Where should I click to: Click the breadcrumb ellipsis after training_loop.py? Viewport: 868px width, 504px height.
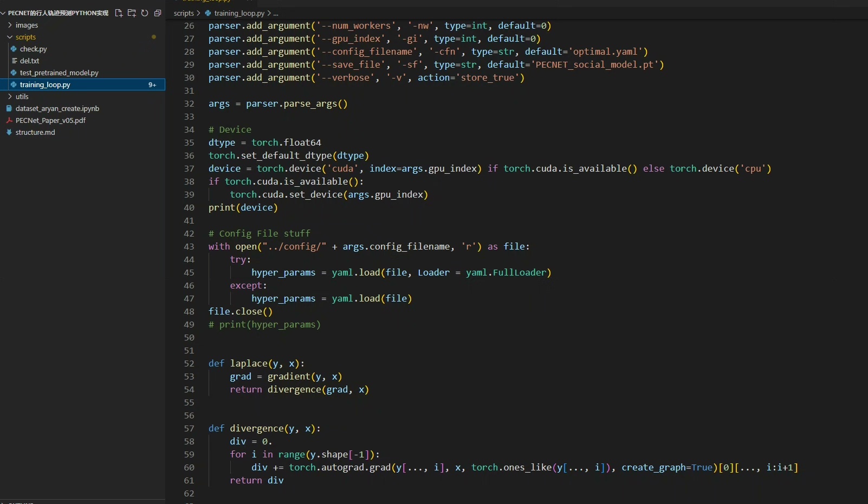pyautogui.click(x=276, y=13)
